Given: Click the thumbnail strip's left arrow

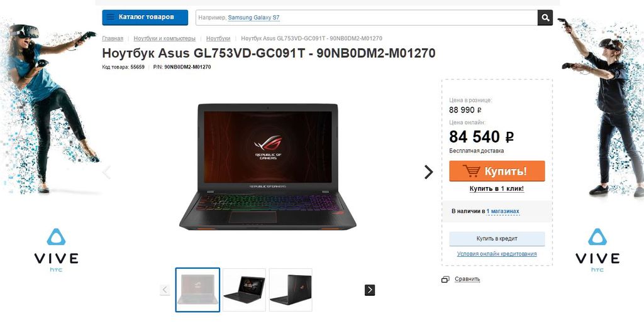Looking at the screenshot, I should [165, 290].
